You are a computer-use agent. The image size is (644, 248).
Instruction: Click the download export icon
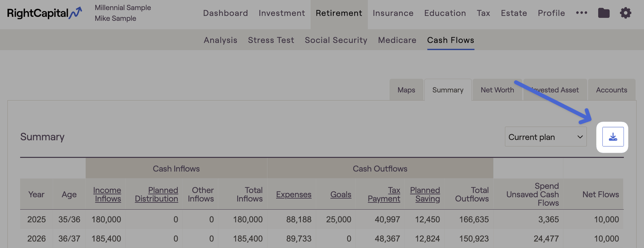pos(613,137)
